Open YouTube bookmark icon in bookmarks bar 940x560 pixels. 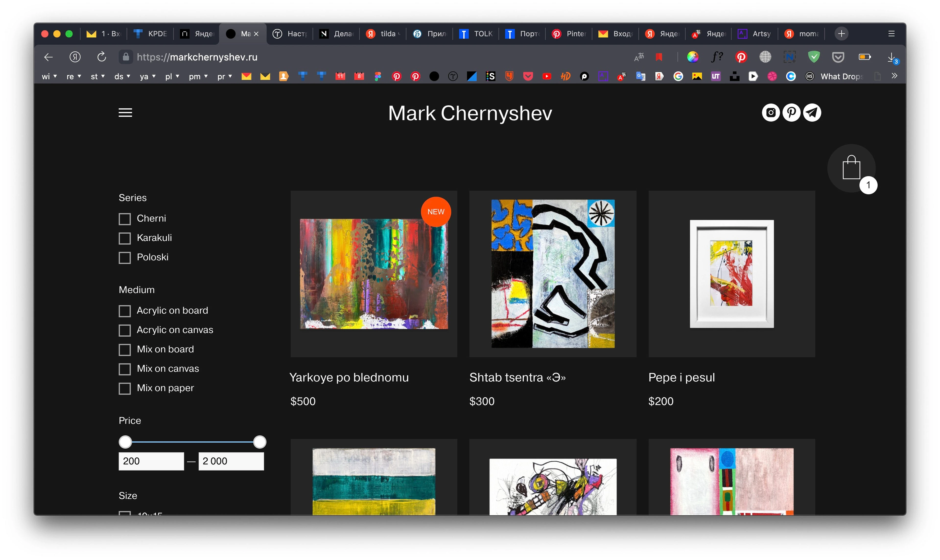[x=546, y=76]
